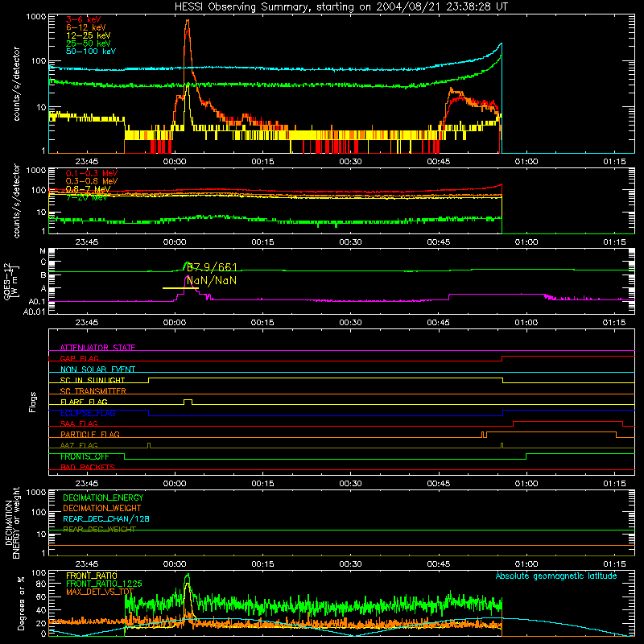
Task: Click the Absolute geomagnetic latitude label
Action: pyautogui.click(x=556, y=576)
